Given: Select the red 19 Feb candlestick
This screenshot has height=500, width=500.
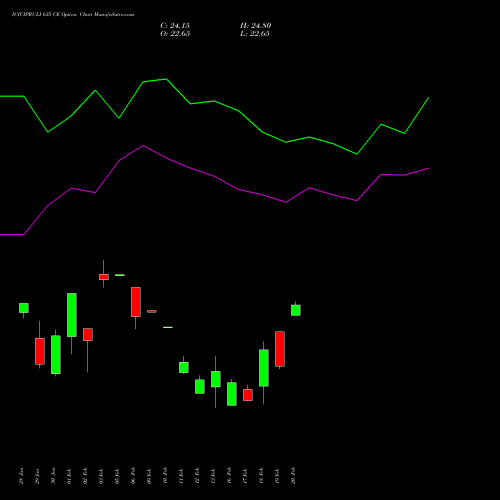Looking at the screenshot, I should click(280, 349).
